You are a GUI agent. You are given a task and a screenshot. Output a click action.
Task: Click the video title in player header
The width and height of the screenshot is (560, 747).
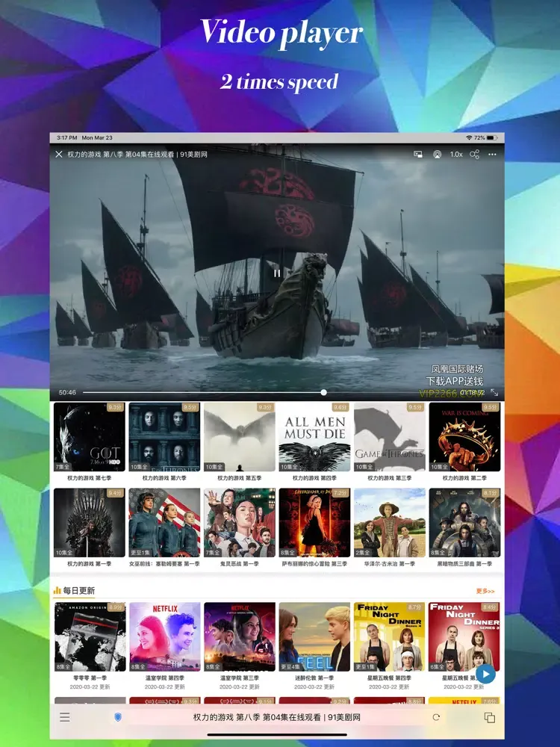click(137, 155)
